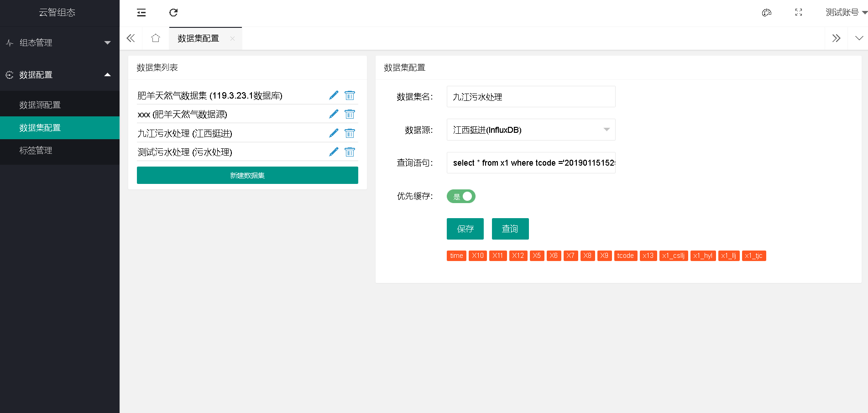Delete the xxx dataset trash icon

click(350, 114)
